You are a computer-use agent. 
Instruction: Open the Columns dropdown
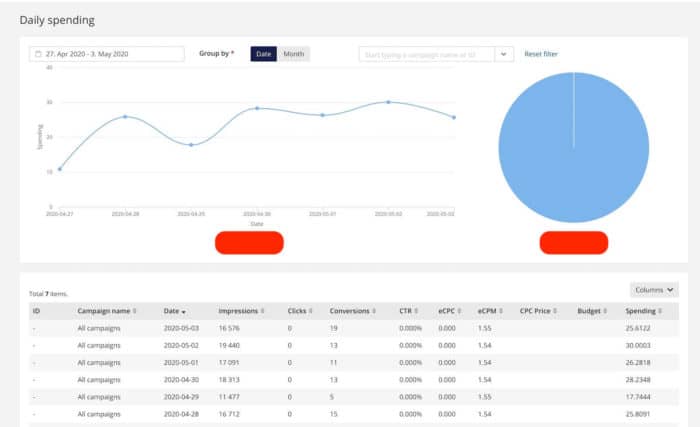(654, 290)
